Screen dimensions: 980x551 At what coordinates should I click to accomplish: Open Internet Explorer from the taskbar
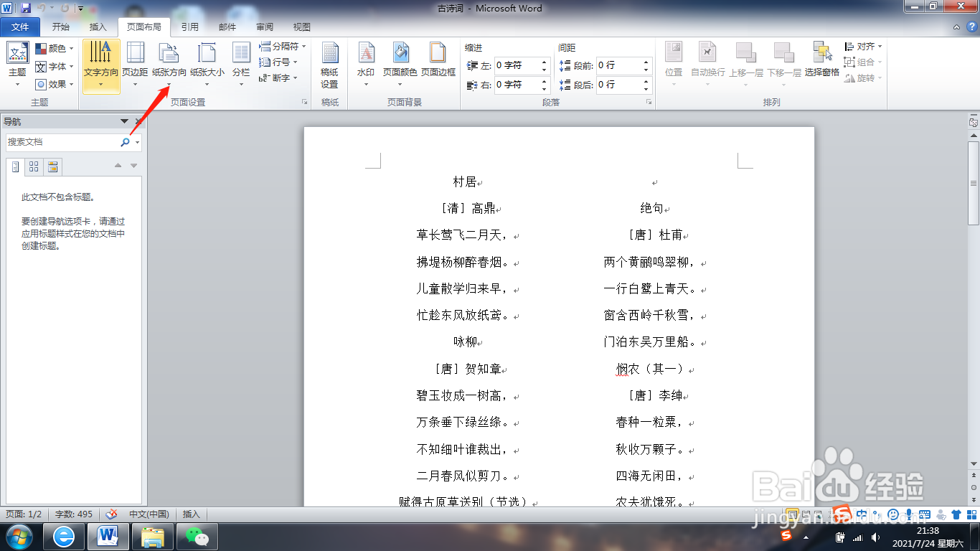tap(64, 536)
